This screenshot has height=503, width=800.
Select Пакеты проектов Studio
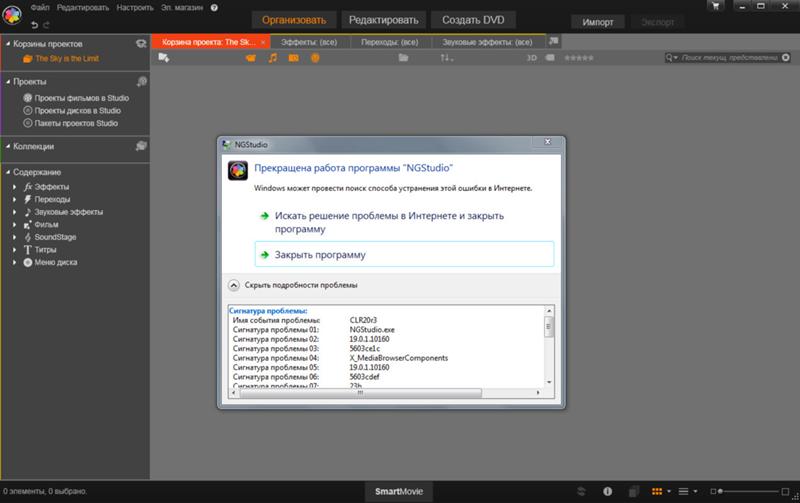[x=76, y=123]
